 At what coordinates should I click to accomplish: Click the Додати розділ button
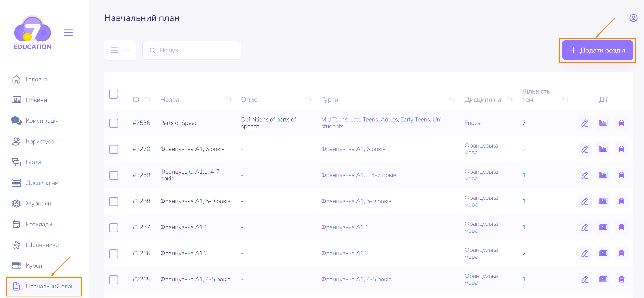pyautogui.click(x=598, y=50)
